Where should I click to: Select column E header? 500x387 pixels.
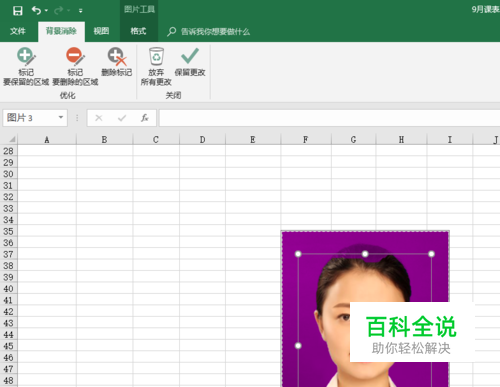253,139
